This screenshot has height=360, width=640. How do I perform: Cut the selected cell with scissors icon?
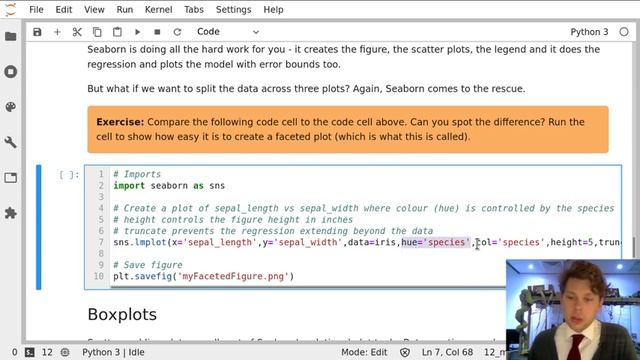pos(77,32)
